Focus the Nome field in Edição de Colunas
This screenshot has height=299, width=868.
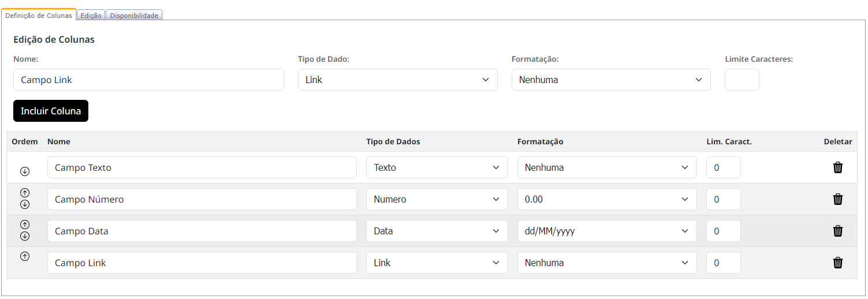click(x=148, y=80)
